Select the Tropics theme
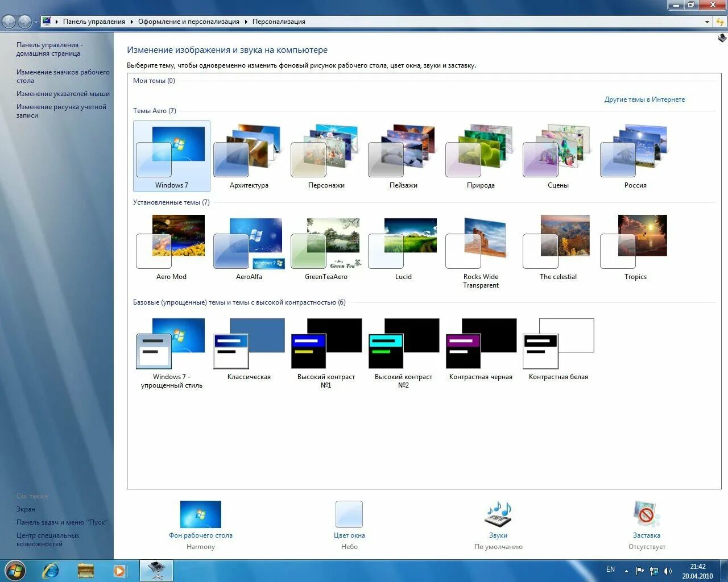728x582 pixels. (x=635, y=248)
